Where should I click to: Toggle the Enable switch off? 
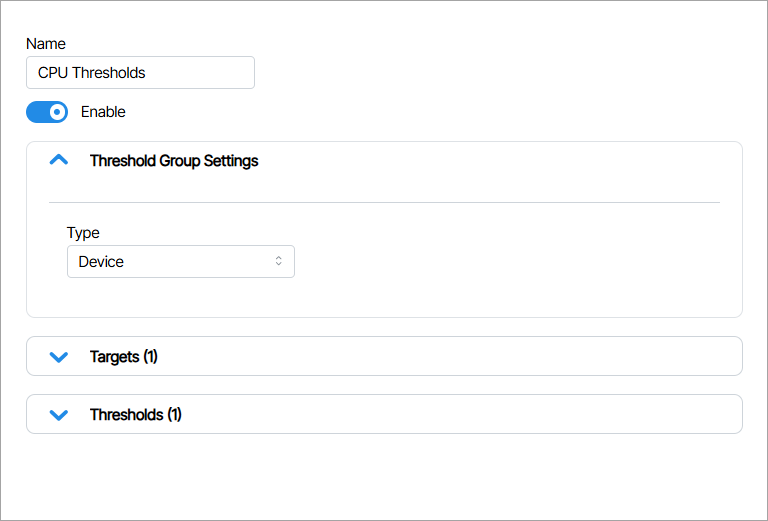(x=46, y=112)
